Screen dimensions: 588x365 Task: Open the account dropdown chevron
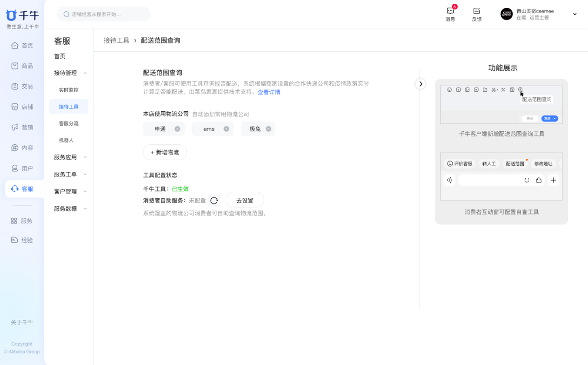tap(575, 14)
